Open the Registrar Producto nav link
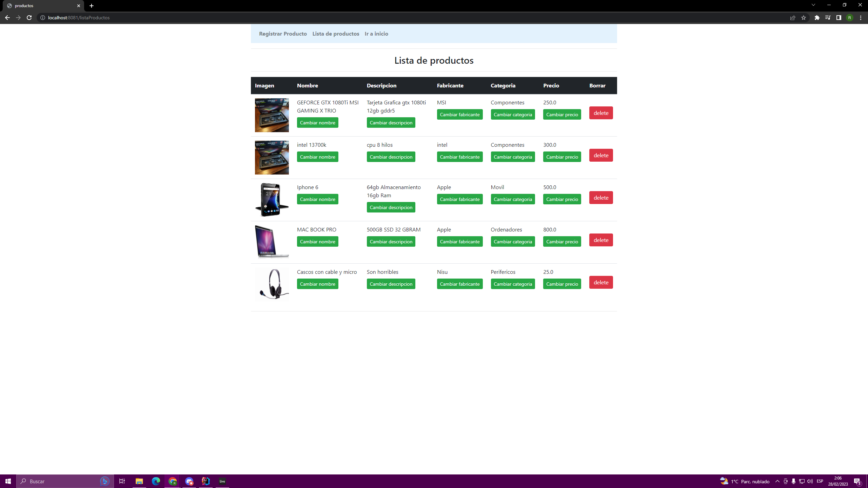This screenshot has height=488, width=868. (283, 34)
